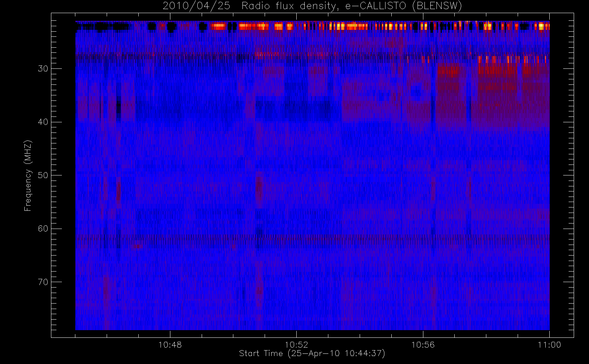Viewport: 589px width, 364px height.
Task: Click the '50' frequency tick label
Action: point(43,175)
